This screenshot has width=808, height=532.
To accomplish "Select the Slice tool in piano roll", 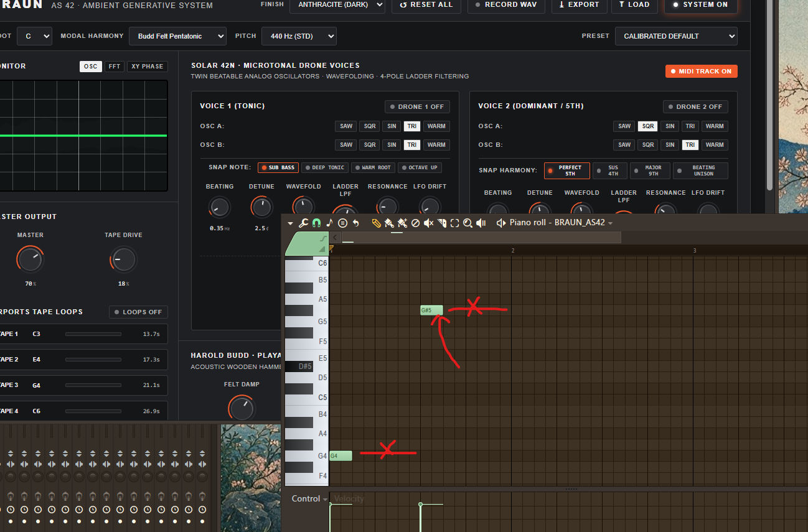I will click(442, 223).
